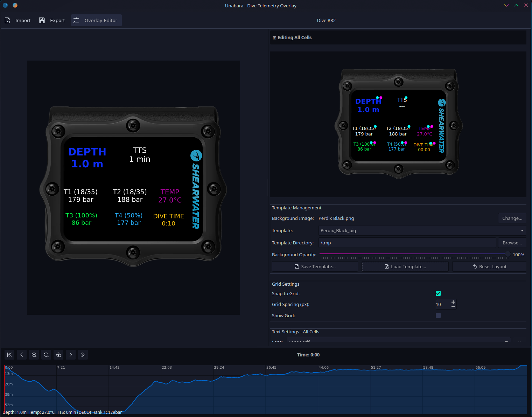532x417 pixels.
Task: Zoom into the depth profile
Action: point(58,355)
